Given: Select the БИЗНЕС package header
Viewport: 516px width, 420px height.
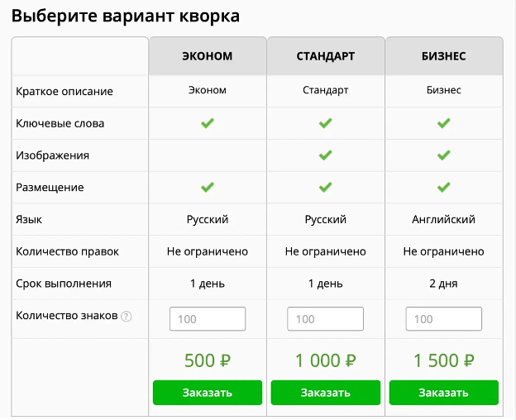Looking at the screenshot, I should [444, 56].
